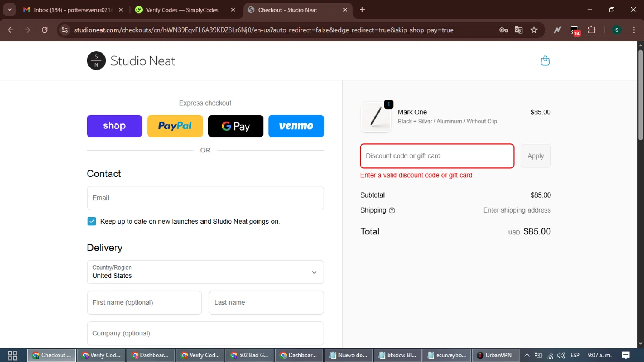The height and width of the screenshot is (362, 644).
Task: Open the Checkout taskbar Chrome window
Action: (52, 356)
